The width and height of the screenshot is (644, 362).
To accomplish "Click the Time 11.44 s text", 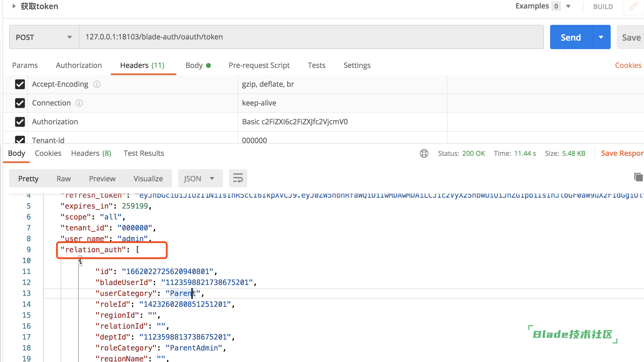I will coord(515,153).
